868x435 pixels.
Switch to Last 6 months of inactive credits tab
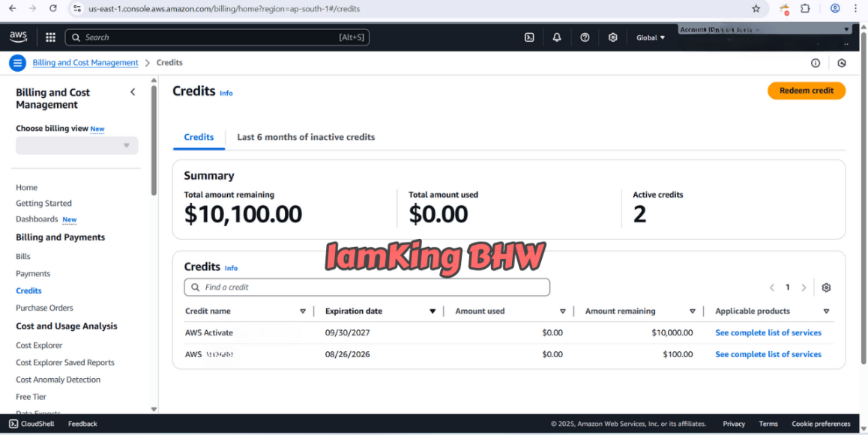coord(306,137)
